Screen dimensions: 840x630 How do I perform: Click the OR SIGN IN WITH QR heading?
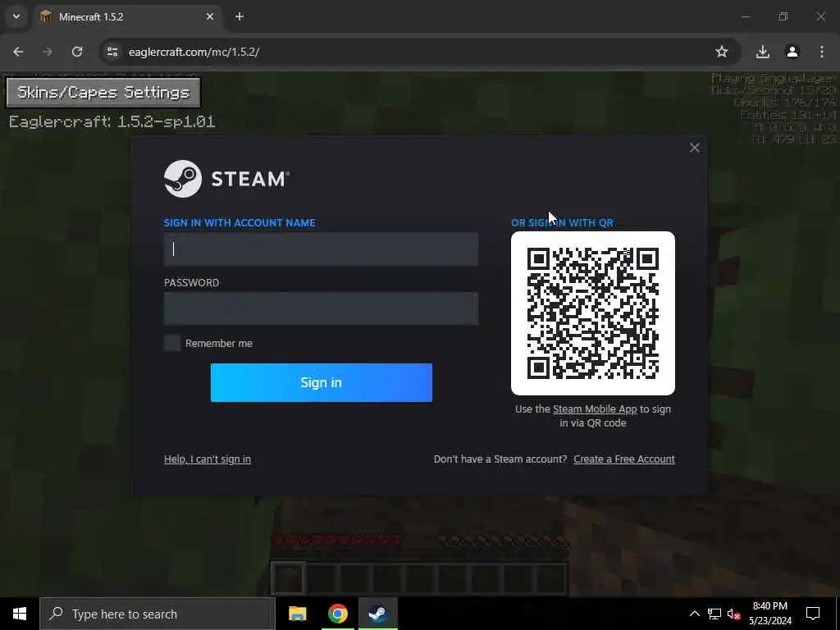pyautogui.click(x=562, y=223)
